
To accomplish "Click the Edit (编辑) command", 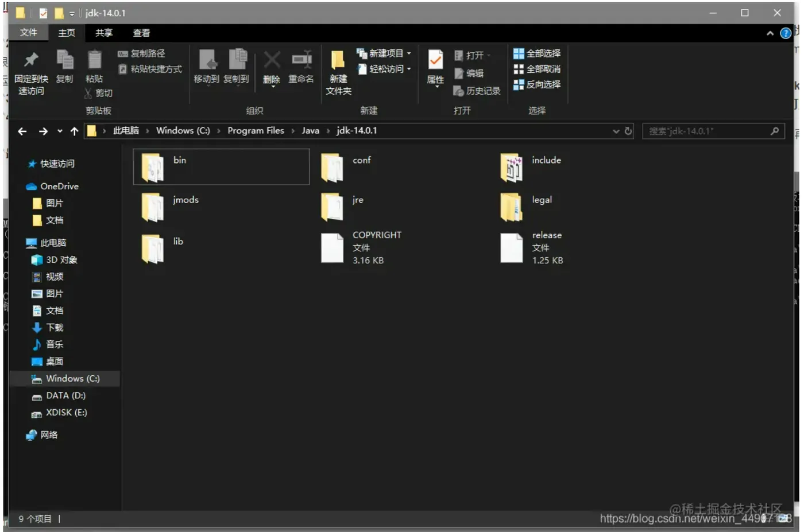I will tap(469, 73).
